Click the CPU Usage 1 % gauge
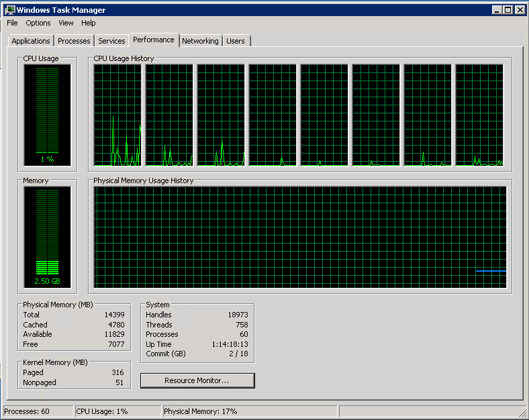The width and height of the screenshot is (529, 420). [x=47, y=115]
